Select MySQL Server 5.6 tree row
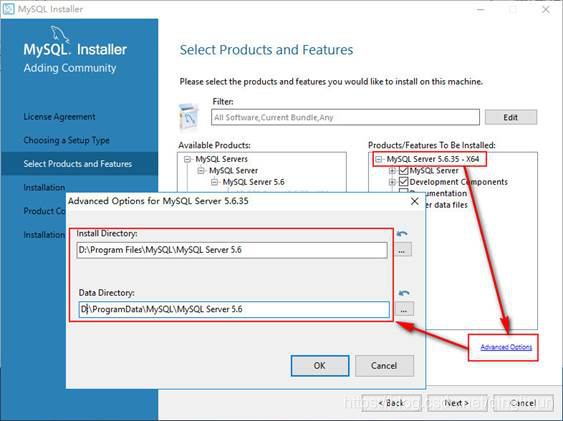 tap(253, 182)
